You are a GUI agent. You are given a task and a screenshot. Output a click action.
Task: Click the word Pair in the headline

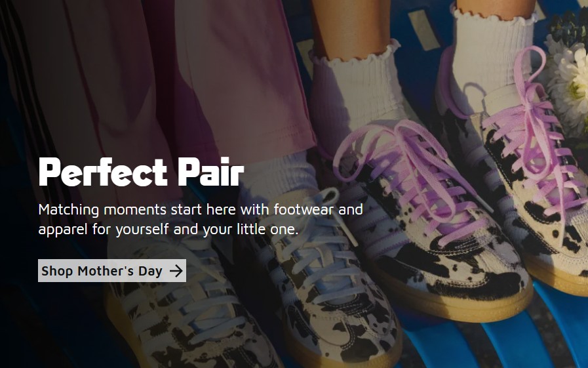(211, 172)
